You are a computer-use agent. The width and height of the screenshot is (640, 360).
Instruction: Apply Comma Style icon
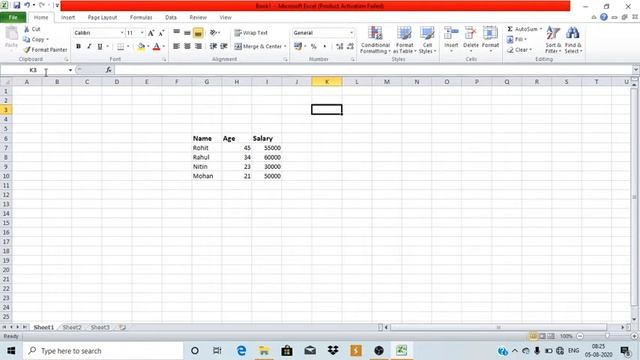[324, 47]
